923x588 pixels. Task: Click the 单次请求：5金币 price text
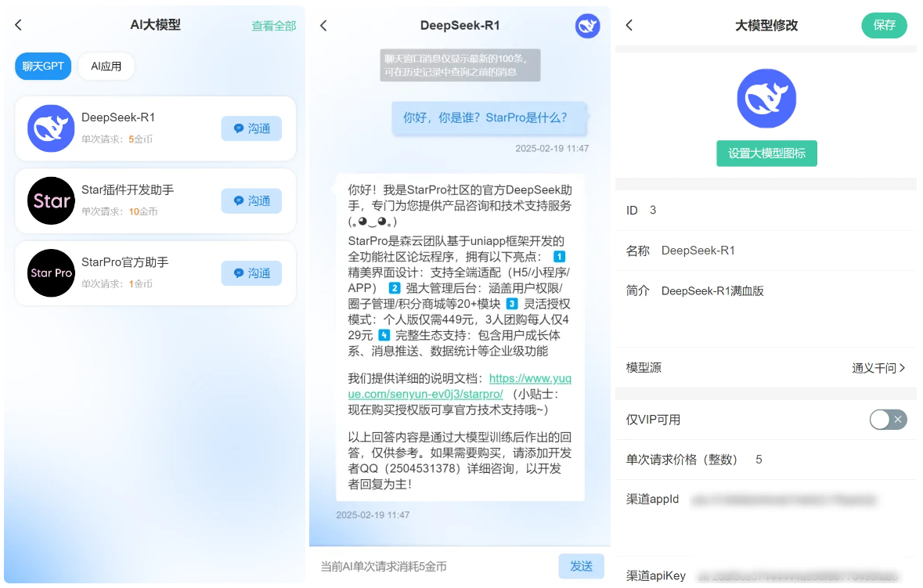point(117,139)
